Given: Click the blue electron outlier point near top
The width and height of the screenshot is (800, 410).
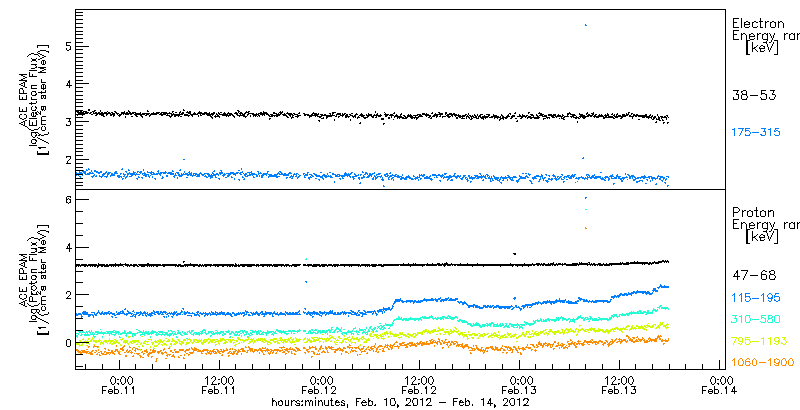Looking at the screenshot, I should (x=586, y=24).
